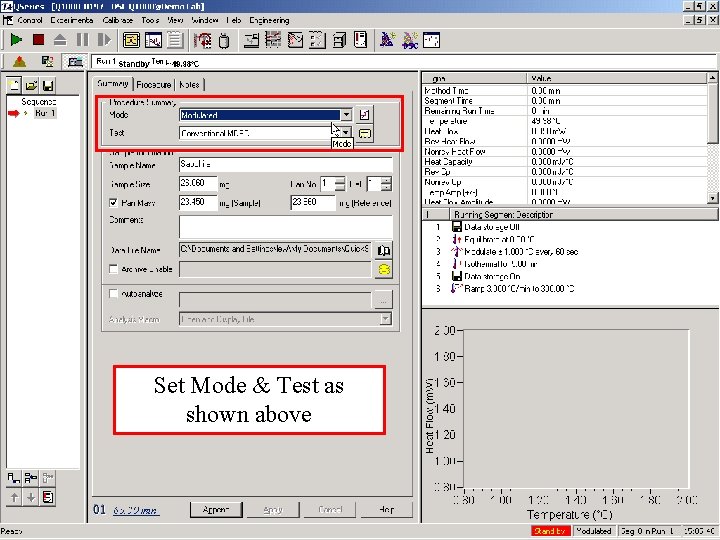Enable the Autoanalyze checkbox
Viewport: 720px width, 540px height.
pos(113,293)
